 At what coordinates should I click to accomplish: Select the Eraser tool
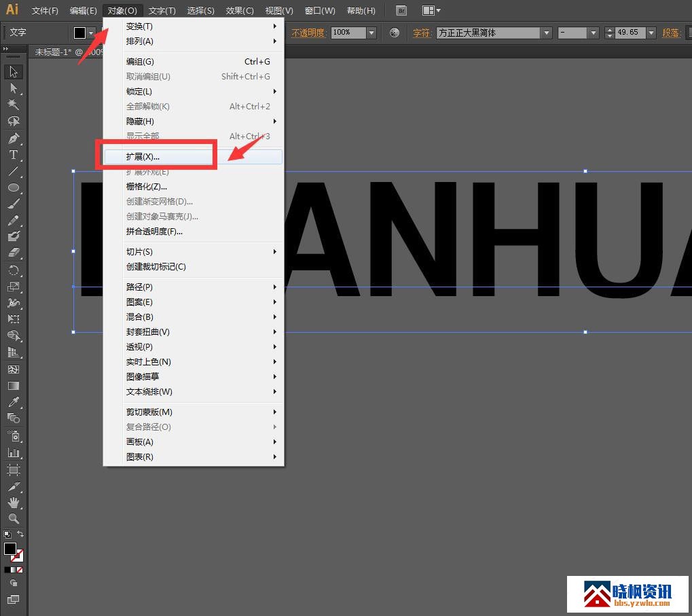[x=13, y=253]
